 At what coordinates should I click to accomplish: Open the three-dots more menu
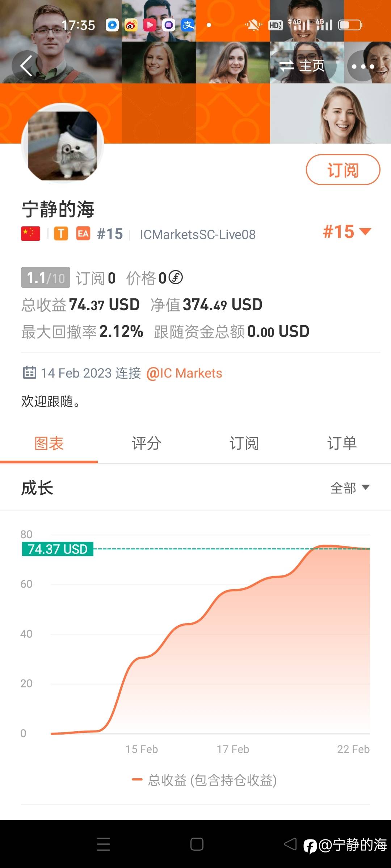click(363, 66)
